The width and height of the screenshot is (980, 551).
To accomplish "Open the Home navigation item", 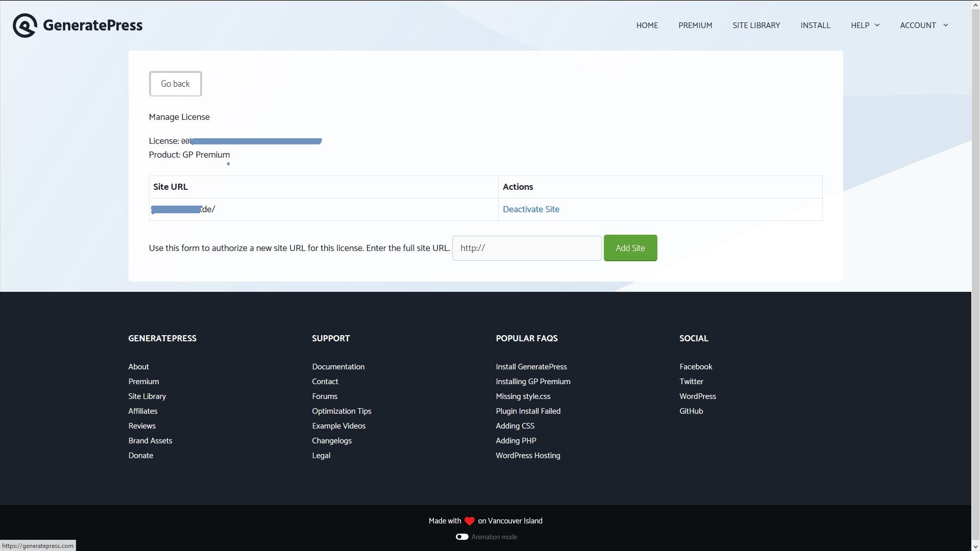I will [x=647, y=26].
